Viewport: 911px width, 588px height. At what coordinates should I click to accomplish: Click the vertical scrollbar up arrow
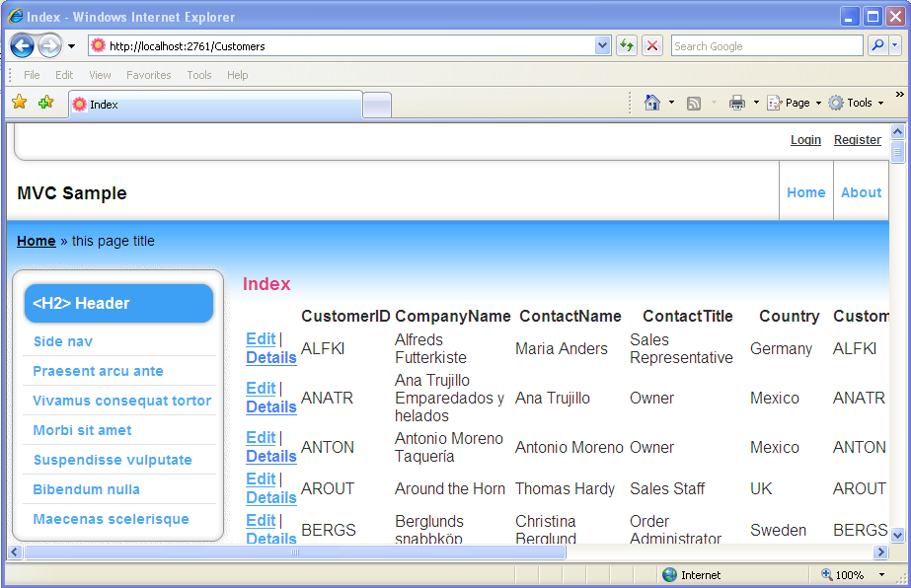coord(897,131)
